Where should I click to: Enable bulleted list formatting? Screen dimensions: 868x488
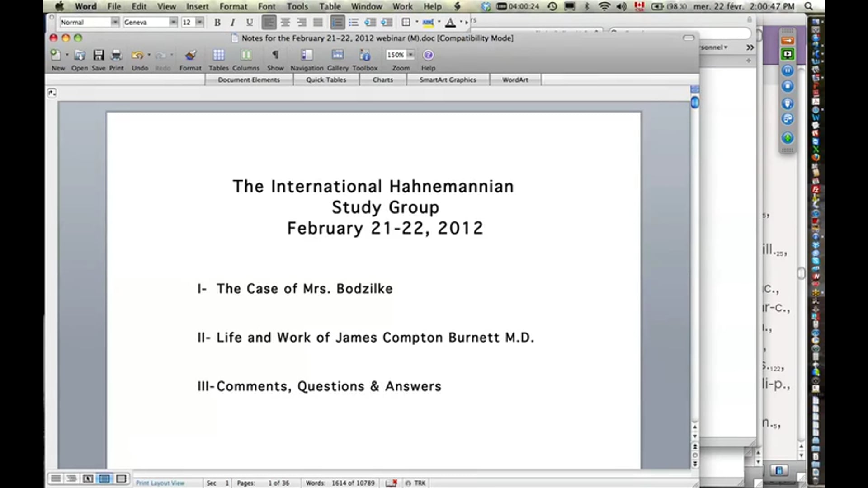pyautogui.click(x=354, y=22)
